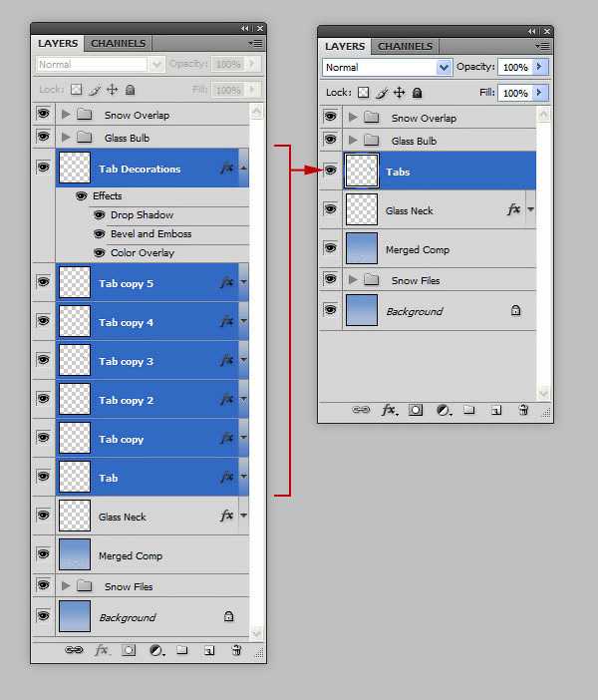
Task: Select Layers tab in left panel
Action: 58,43
